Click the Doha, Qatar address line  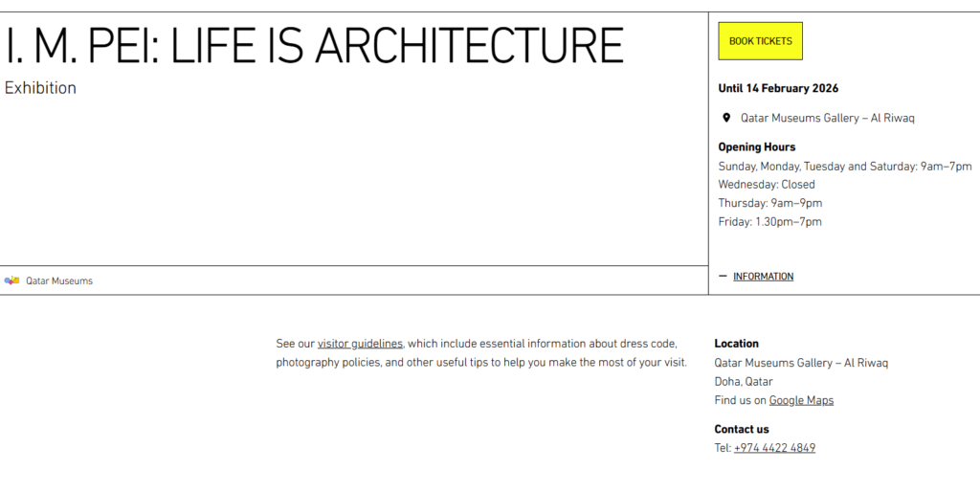[x=743, y=382]
